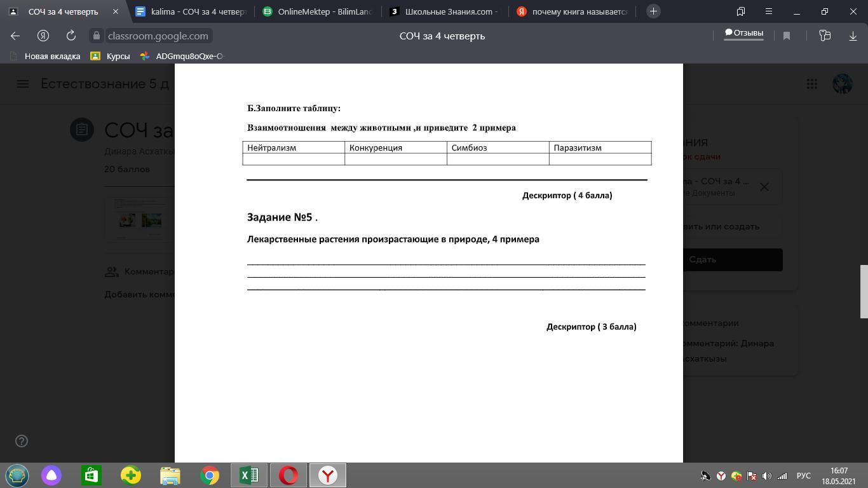Switch input language 'РУС'
The image size is (868, 488).
click(x=804, y=476)
